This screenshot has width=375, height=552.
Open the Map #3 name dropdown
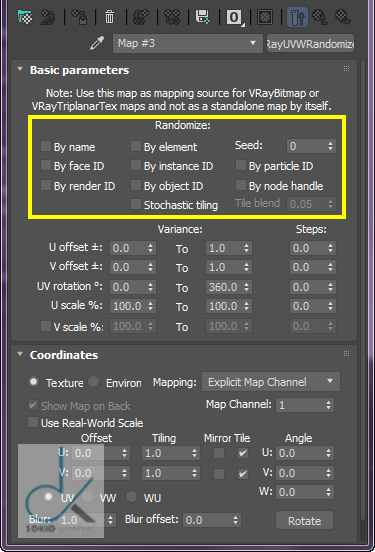[187, 43]
